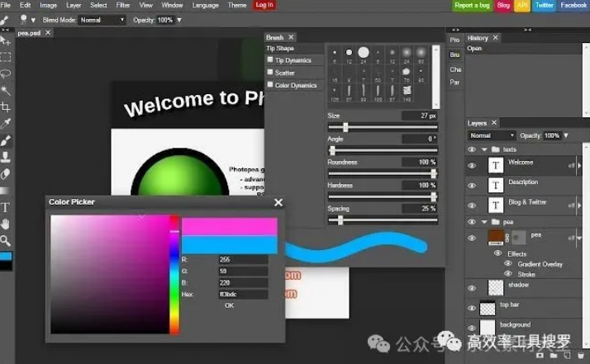Hide the top bar layer

[472, 309]
